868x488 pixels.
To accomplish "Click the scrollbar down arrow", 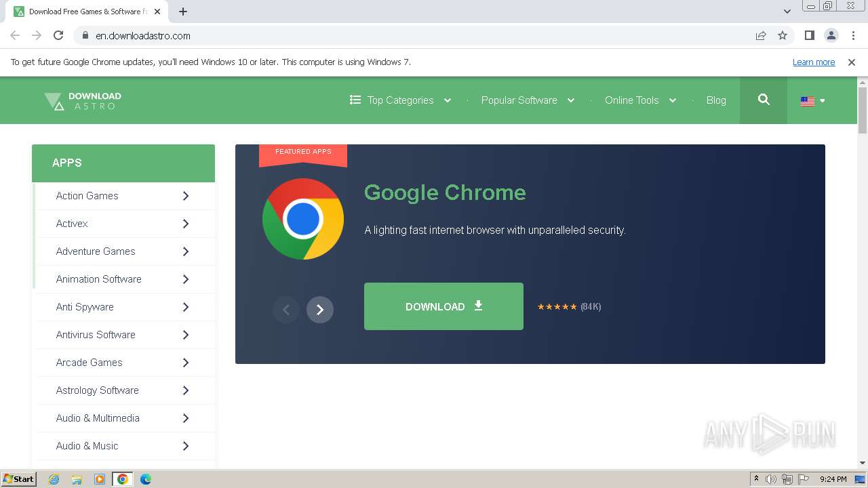I will [x=863, y=463].
